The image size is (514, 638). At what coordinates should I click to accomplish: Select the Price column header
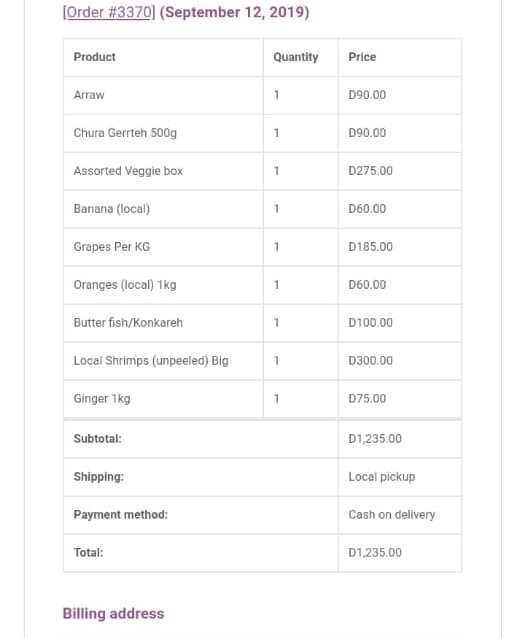pos(362,57)
